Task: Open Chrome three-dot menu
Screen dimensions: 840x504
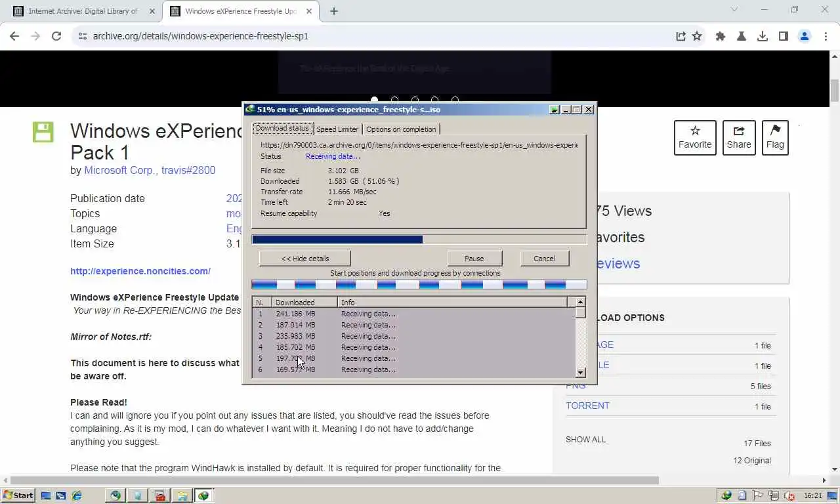Action: 826,36
